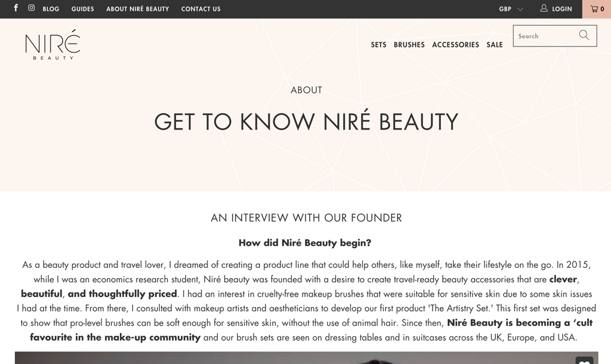
Task: Click the Login text link
Action: pos(562,9)
